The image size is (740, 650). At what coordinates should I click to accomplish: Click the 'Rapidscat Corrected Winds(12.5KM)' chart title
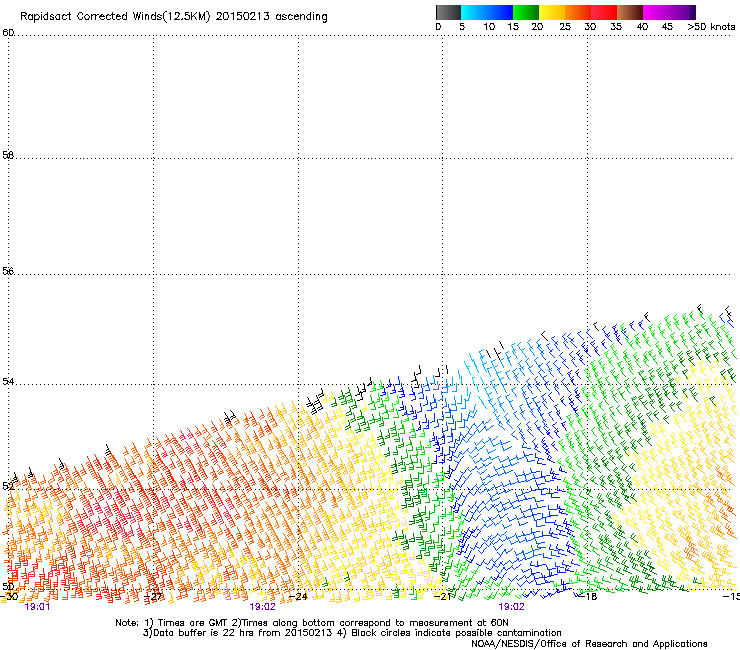[115, 17]
